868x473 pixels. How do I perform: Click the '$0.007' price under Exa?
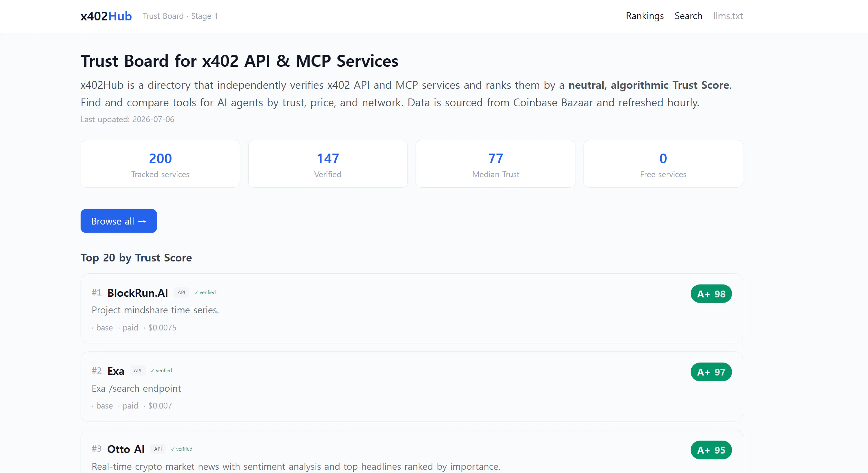point(160,406)
